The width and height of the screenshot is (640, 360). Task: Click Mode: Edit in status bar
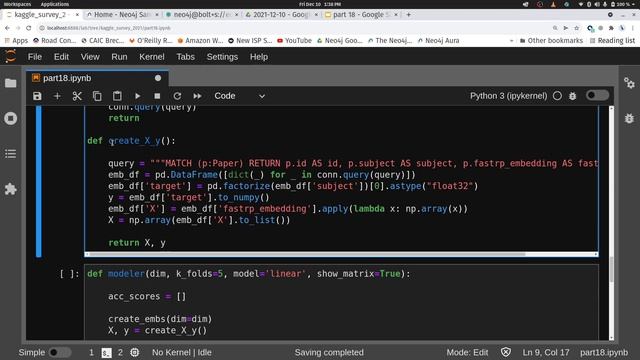[467, 352]
